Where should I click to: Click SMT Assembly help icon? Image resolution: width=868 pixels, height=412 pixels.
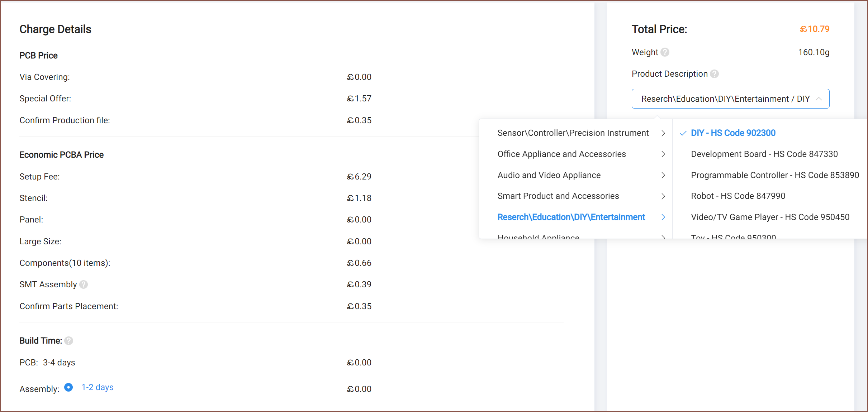84,284
